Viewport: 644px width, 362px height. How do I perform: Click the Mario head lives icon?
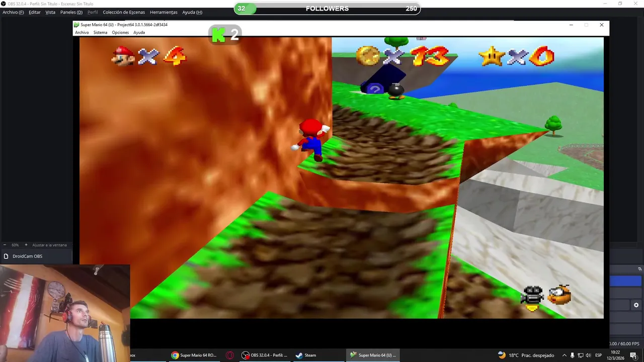pyautogui.click(x=123, y=56)
